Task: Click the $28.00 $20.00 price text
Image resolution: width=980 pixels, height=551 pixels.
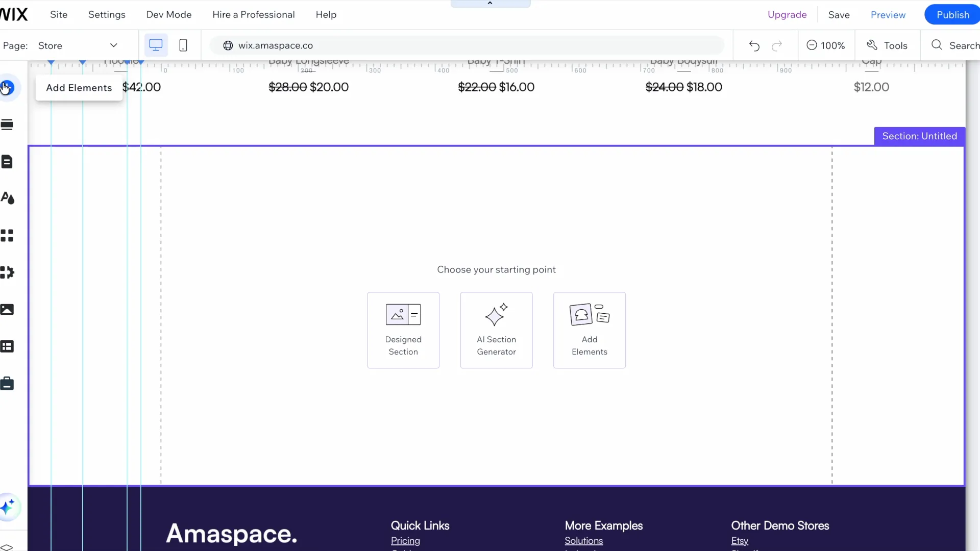Action: [x=308, y=87]
